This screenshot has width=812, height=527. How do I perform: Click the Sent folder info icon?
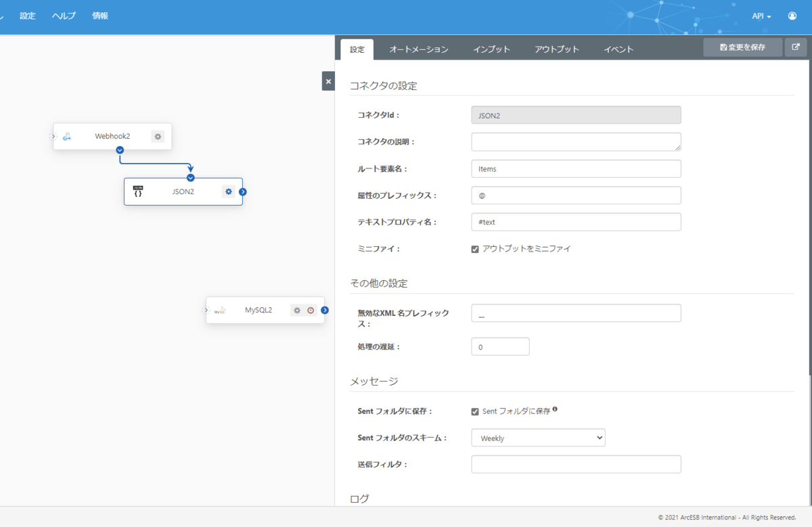[x=555, y=409]
